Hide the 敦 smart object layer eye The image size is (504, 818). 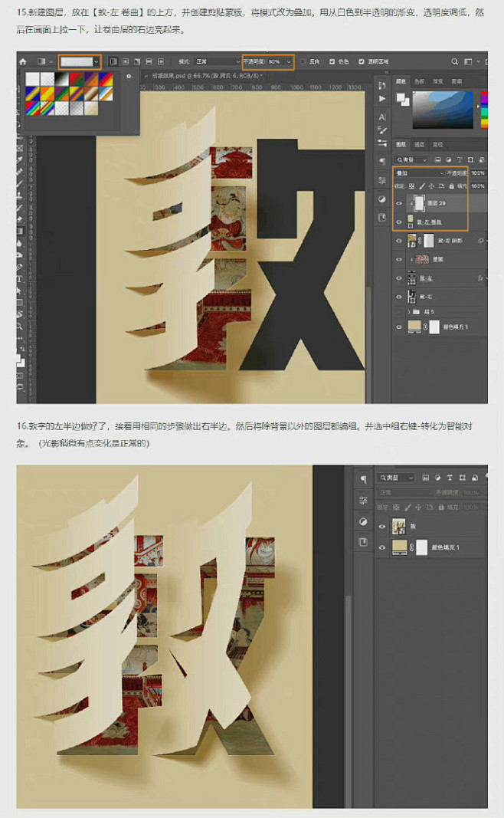382,527
